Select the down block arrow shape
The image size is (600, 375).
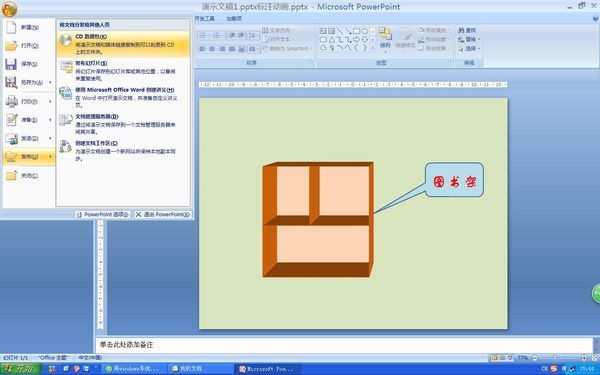pyautogui.click(x=365, y=39)
